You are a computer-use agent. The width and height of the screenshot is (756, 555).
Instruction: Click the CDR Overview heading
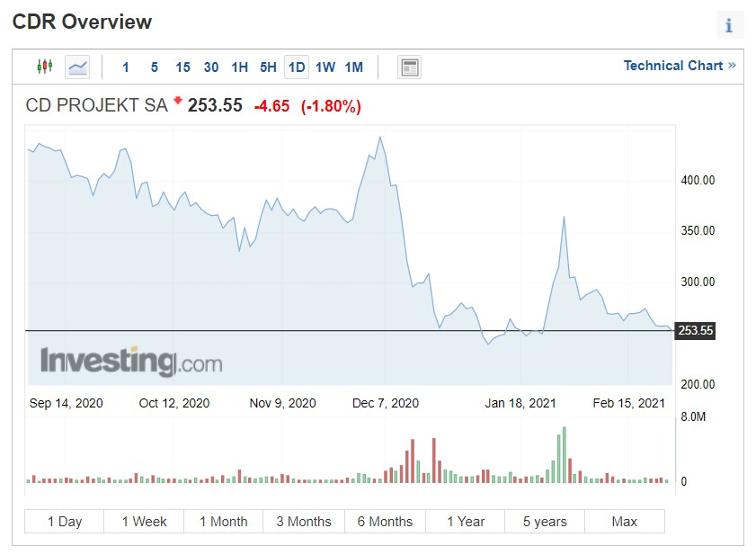(x=82, y=22)
